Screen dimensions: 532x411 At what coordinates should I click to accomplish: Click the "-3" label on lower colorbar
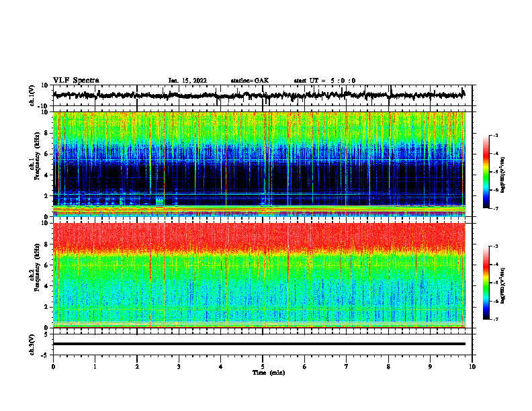[x=495, y=246]
